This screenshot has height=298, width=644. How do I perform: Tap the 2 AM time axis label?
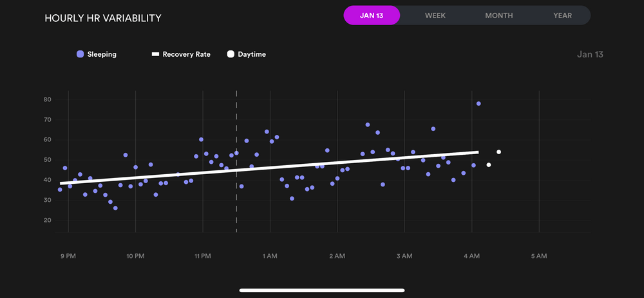pos(337,256)
